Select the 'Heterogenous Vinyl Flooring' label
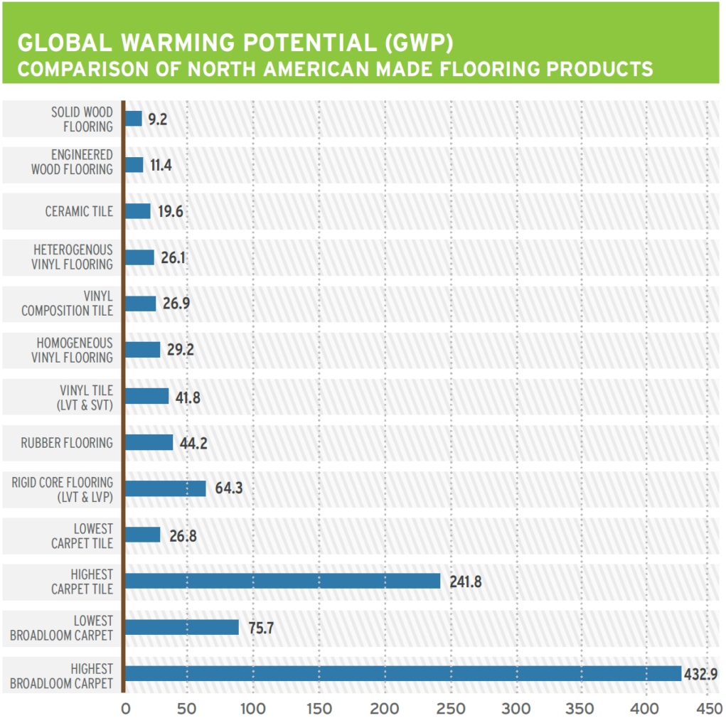Viewport: 726px width, 728px height. point(72,257)
